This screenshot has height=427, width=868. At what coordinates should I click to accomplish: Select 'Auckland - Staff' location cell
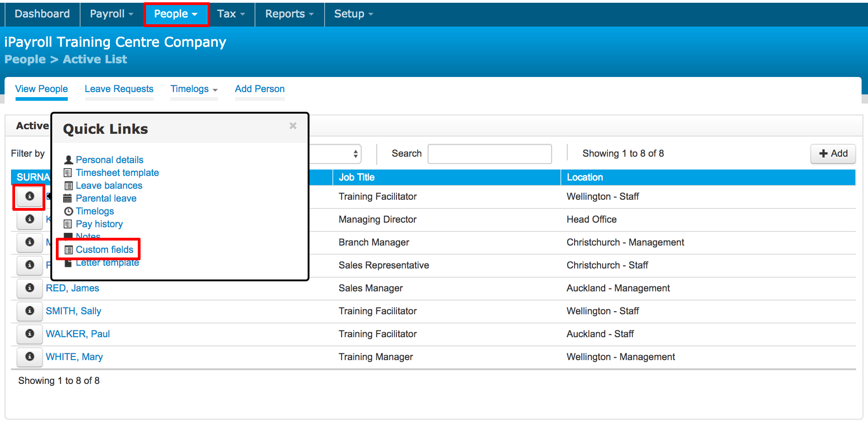tap(600, 334)
